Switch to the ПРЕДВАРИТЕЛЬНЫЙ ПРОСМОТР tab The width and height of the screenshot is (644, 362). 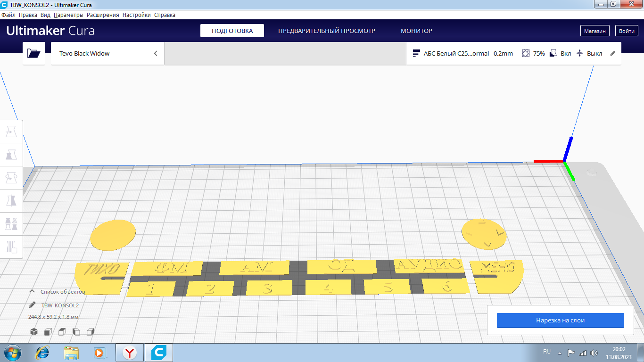(327, 31)
